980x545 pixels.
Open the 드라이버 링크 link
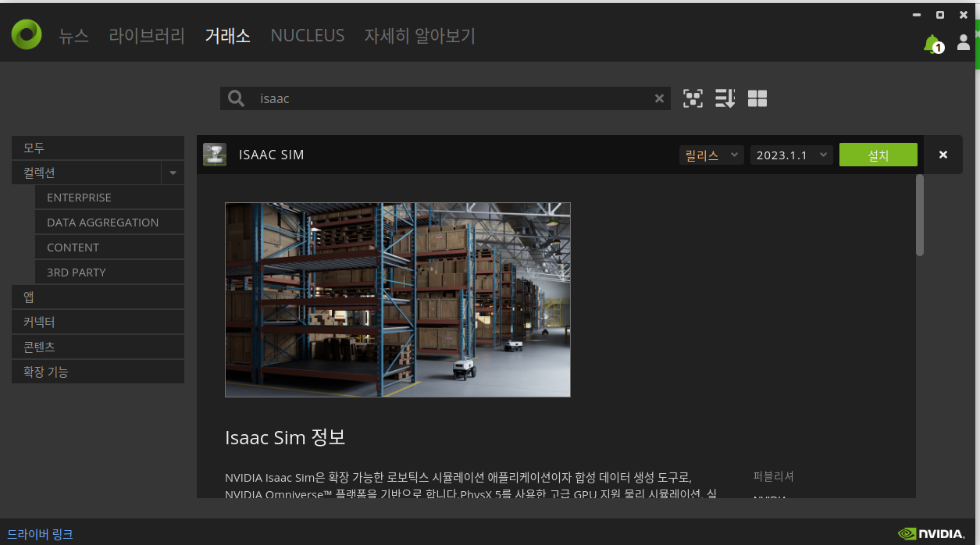pyautogui.click(x=40, y=534)
